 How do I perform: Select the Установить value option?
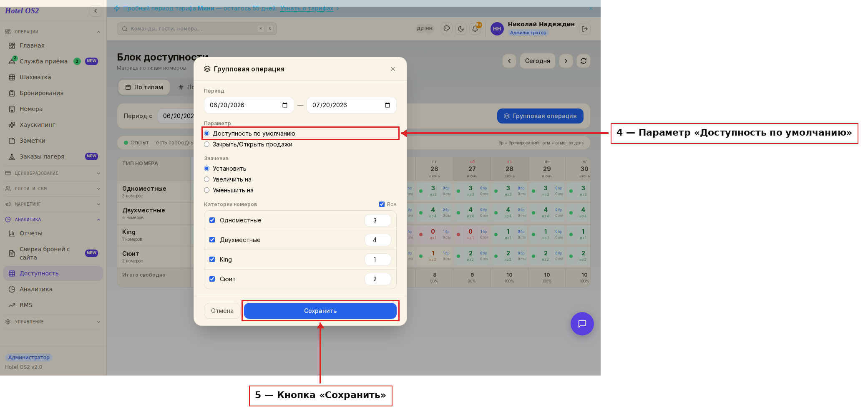[x=207, y=169]
